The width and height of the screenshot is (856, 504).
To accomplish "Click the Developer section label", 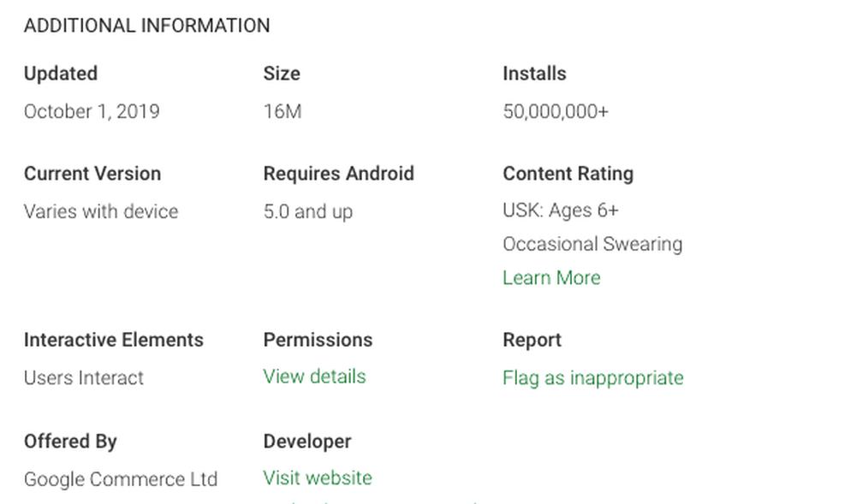I will [x=307, y=442].
